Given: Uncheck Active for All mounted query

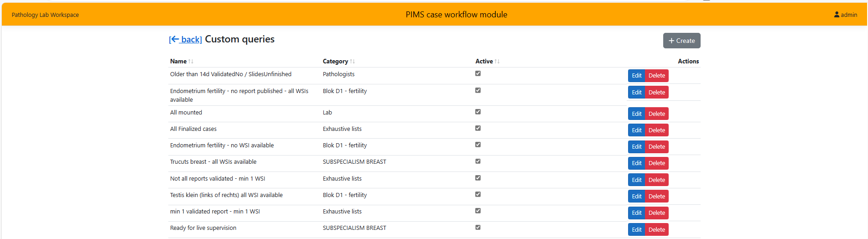Looking at the screenshot, I should 478,112.
